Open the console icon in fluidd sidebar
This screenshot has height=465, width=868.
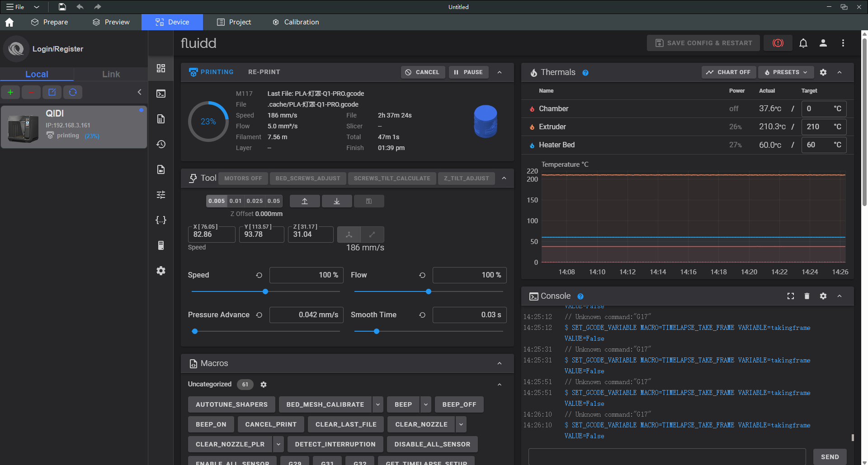pyautogui.click(x=161, y=94)
